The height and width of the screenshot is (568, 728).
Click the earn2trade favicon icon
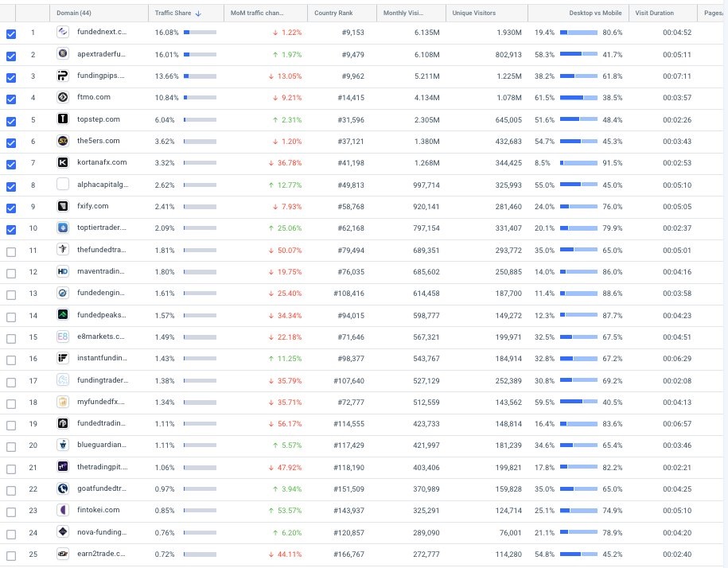click(x=63, y=554)
